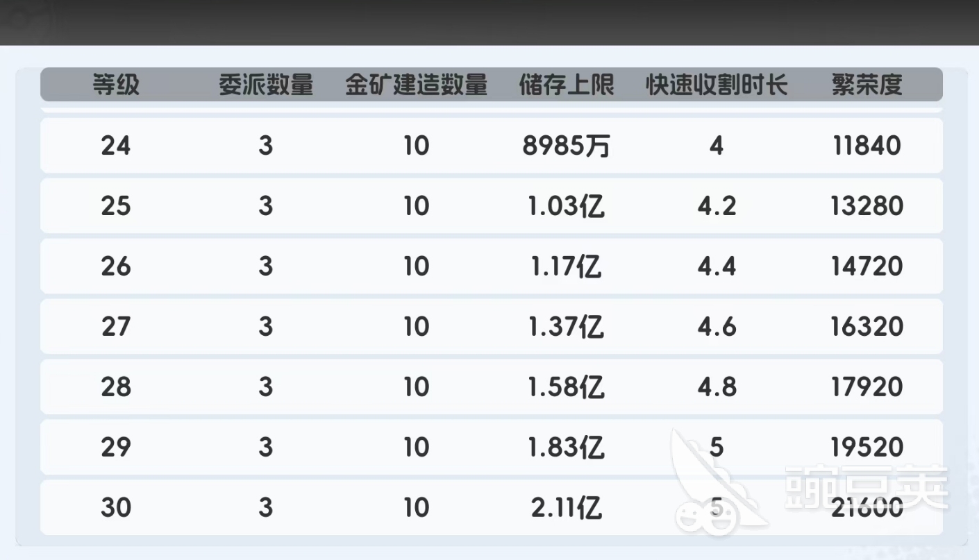Select level 25 in the 等级 column
The height and width of the screenshot is (560, 979).
(x=116, y=206)
